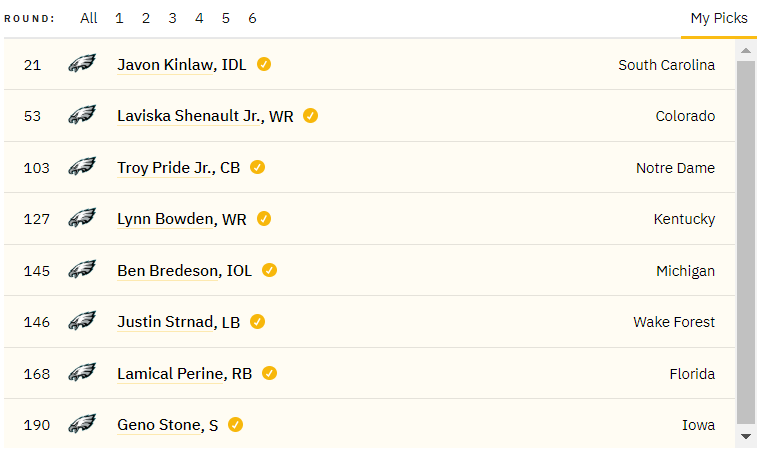Click the verified badge after Javon Kinlaw
Image resolution: width=769 pixels, height=467 pixels.
264,64
